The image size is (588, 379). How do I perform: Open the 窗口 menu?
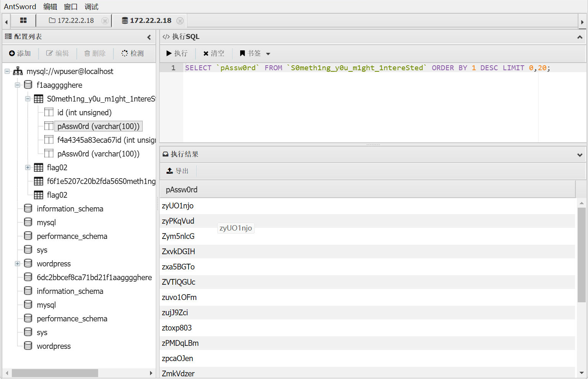(71, 6)
